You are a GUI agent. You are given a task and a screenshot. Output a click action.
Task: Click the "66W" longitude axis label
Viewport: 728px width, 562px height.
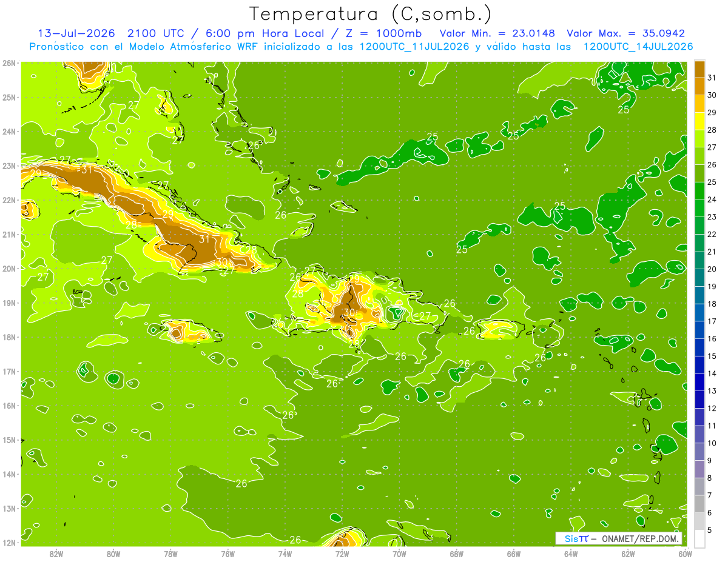pos(514,554)
